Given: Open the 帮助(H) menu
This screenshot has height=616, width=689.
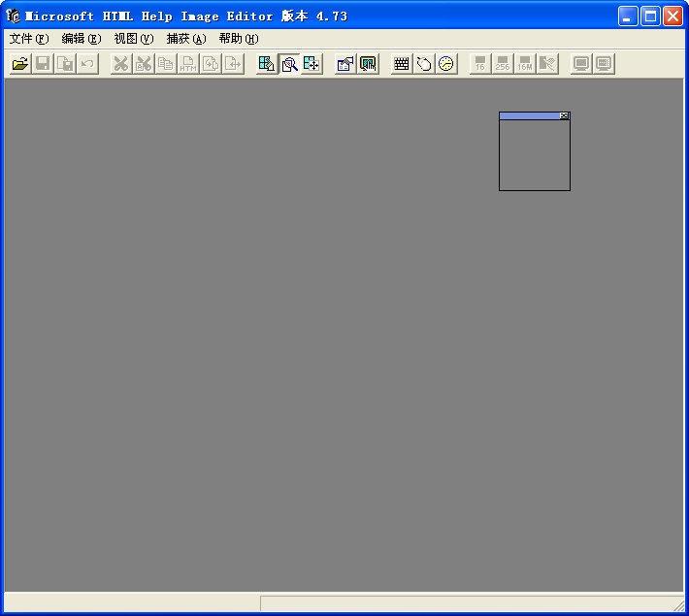Looking at the screenshot, I should click(x=239, y=39).
